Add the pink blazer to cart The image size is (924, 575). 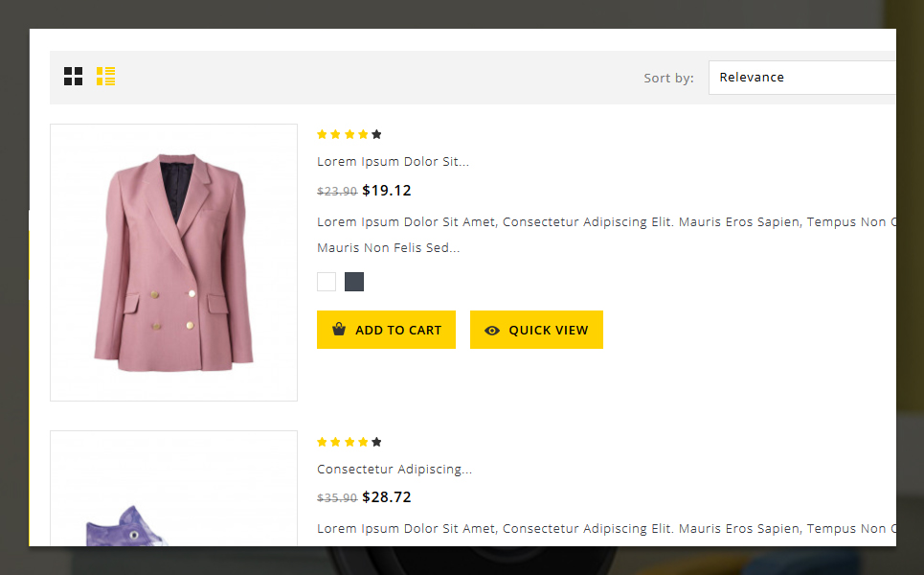coord(386,330)
